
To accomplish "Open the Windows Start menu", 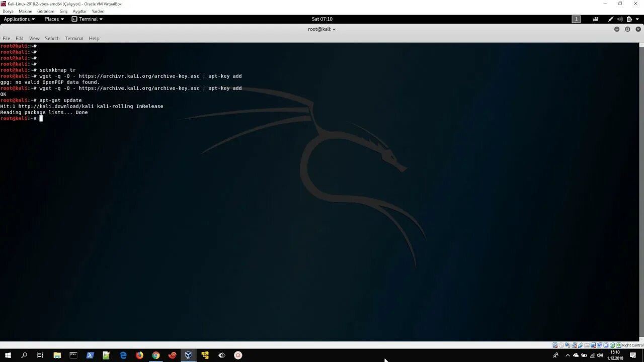I will coord(8,355).
